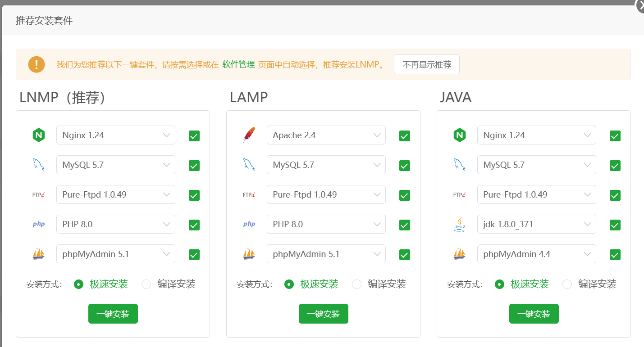This screenshot has width=644, height=347.
Task: Click the PHP logo icon in LNMP panel
Action: [39, 224]
